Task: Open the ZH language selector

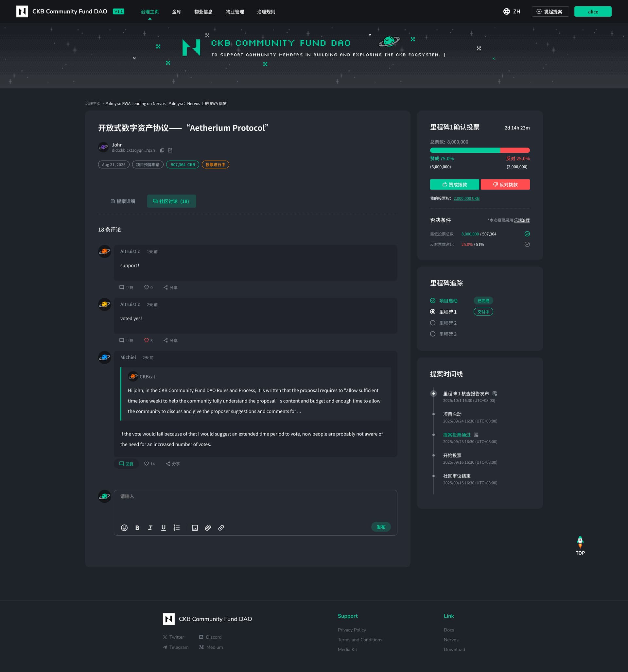Action: (511, 11)
